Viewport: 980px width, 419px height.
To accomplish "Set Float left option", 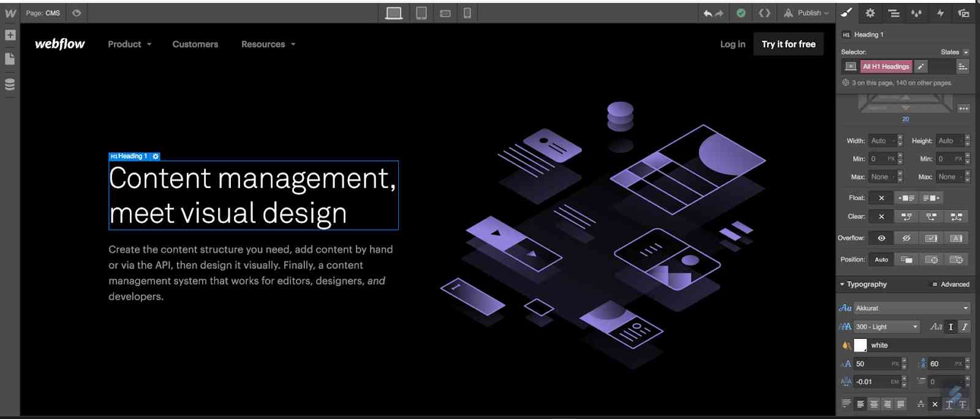I will click(907, 198).
